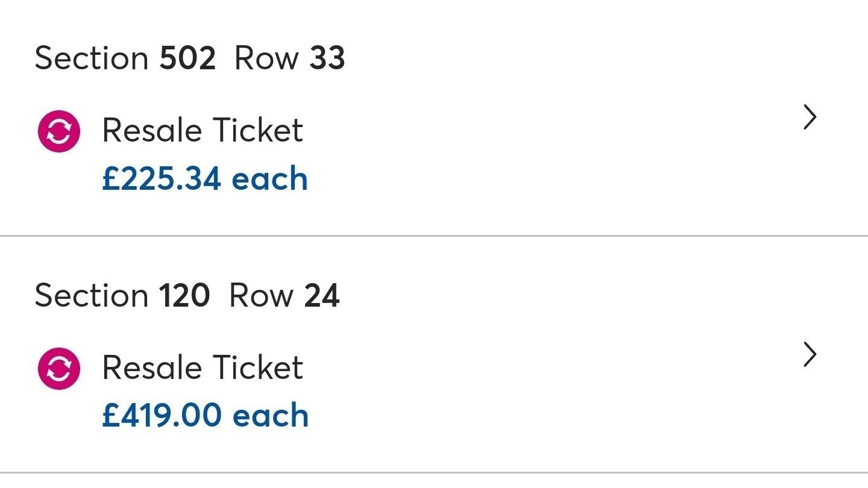Open the £225.34 each price link

[x=206, y=177]
